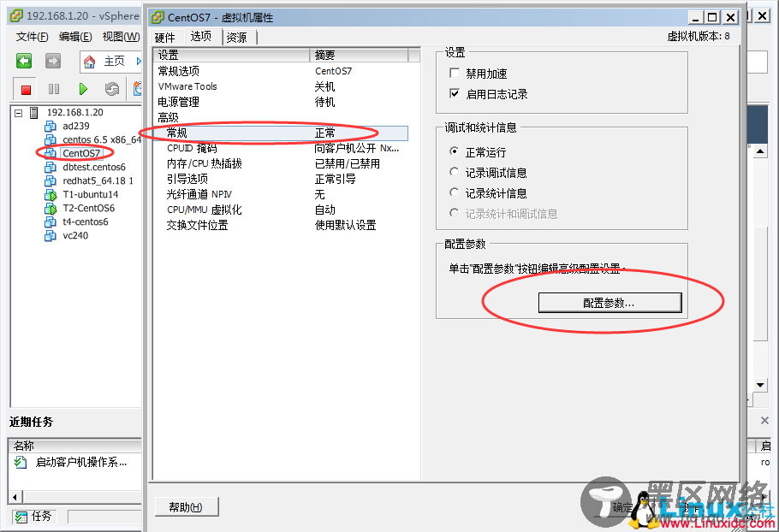Toggle the 启用日志记录 checkbox
The image size is (779, 532).
point(454,93)
